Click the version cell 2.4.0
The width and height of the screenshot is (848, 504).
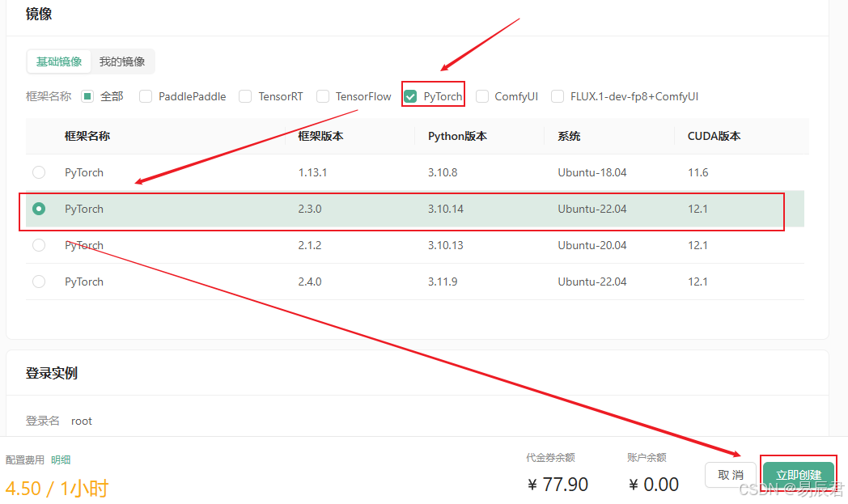point(310,282)
